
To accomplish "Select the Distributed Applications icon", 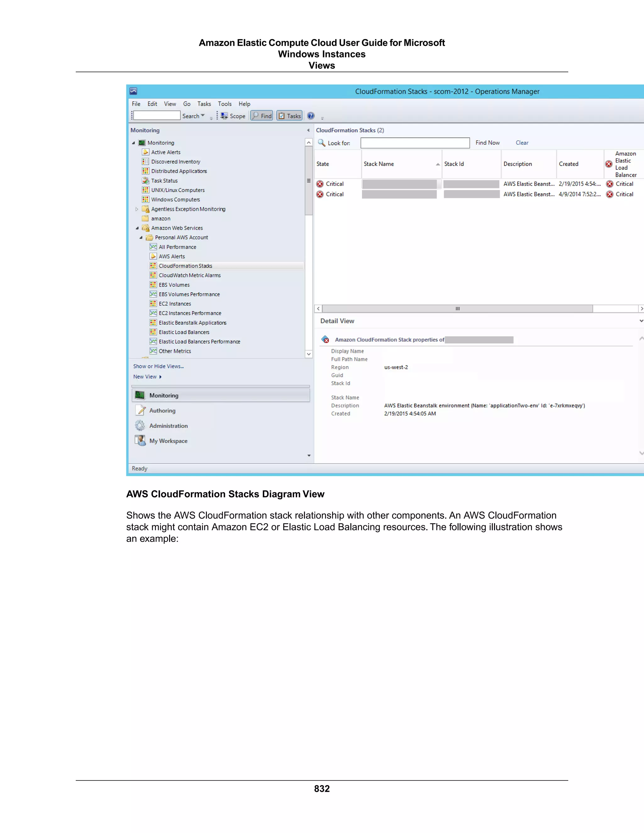I will [145, 171].
